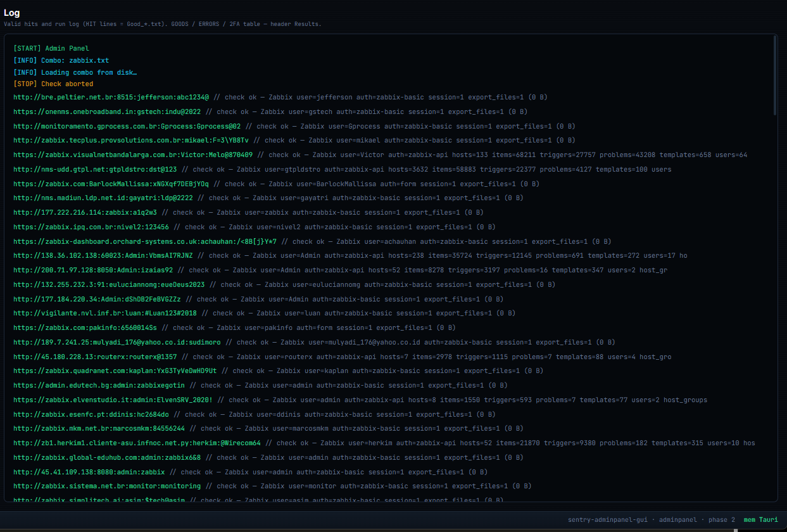This screenshot has height=532, width=787.
Task: Select the "[STOP] Check aborted" line
Action: tap(53, 84)
